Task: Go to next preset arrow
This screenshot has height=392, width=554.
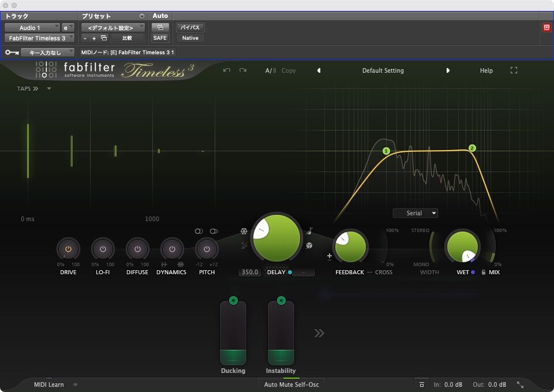Action: pos(448,70)
